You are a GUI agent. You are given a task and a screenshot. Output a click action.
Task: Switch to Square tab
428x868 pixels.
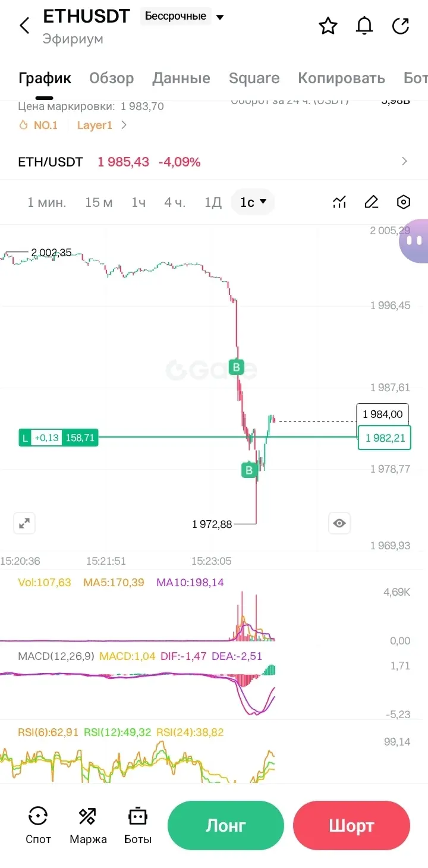(254, 78)
